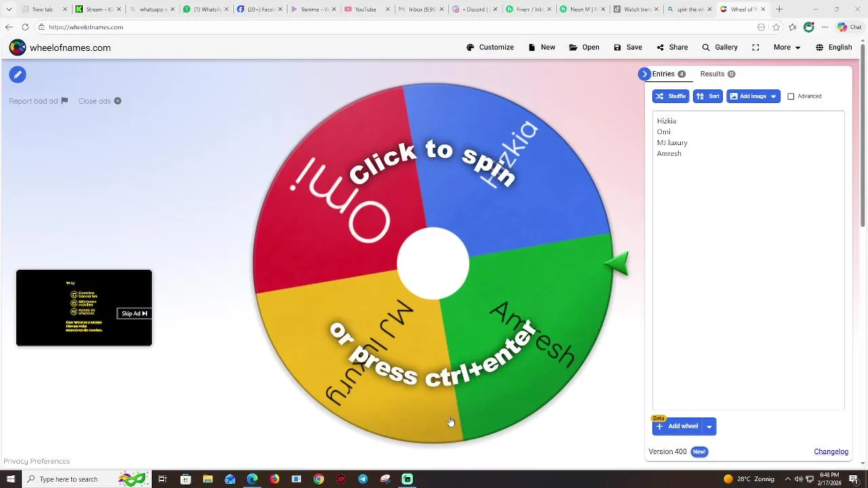Shuffle the wheel entries

671,96
